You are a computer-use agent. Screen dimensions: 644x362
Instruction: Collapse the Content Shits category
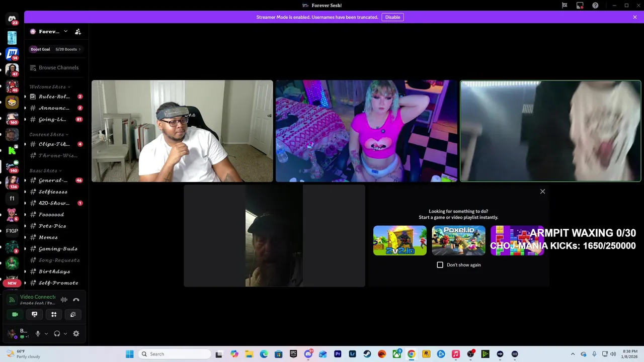49,135
